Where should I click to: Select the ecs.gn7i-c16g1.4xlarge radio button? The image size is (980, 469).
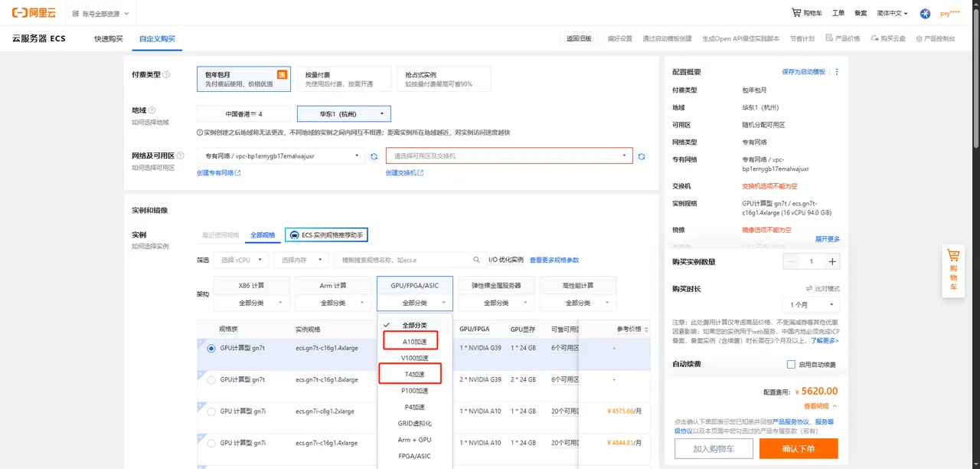[x=211, y=443]
